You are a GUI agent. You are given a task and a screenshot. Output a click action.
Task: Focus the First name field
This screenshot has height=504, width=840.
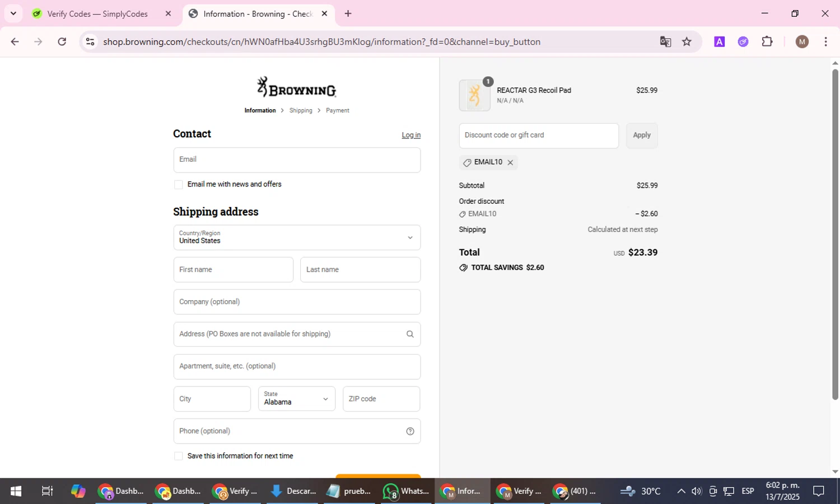[x=234, y=270]
